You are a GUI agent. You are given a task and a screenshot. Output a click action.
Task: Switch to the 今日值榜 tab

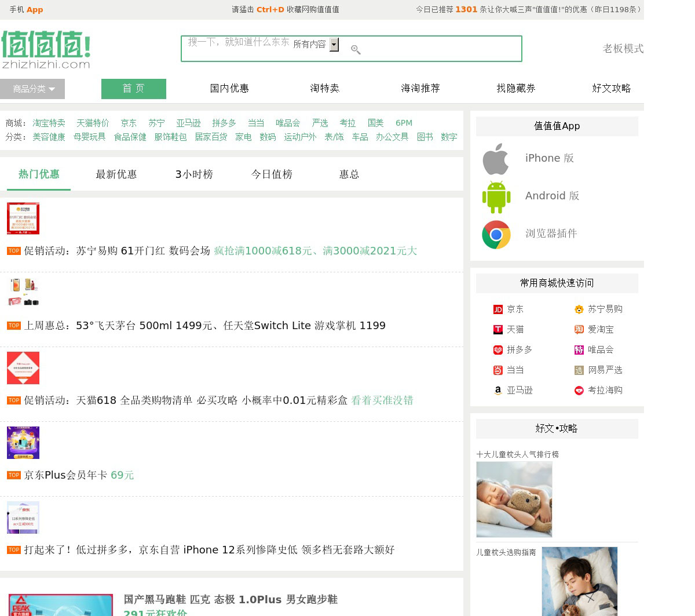[x=272, y=174]
